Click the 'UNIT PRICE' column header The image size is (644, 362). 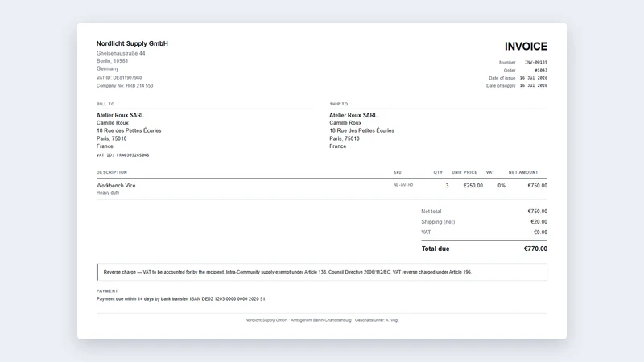tap(464, 172)
